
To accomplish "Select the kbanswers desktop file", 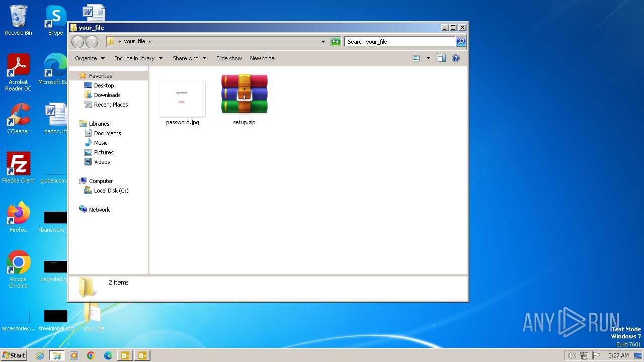I will click(53, 222).
